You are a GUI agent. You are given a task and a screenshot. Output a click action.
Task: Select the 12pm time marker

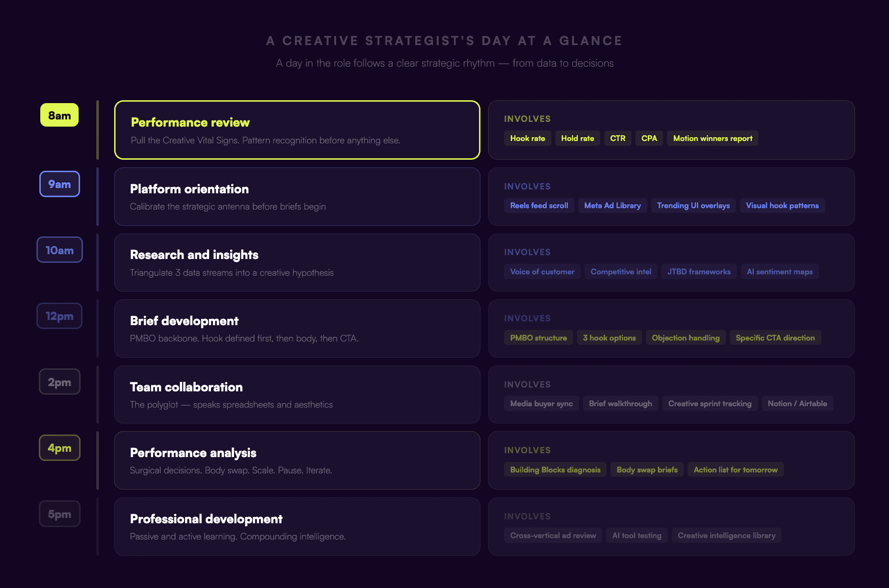click(x=59, y=316)
